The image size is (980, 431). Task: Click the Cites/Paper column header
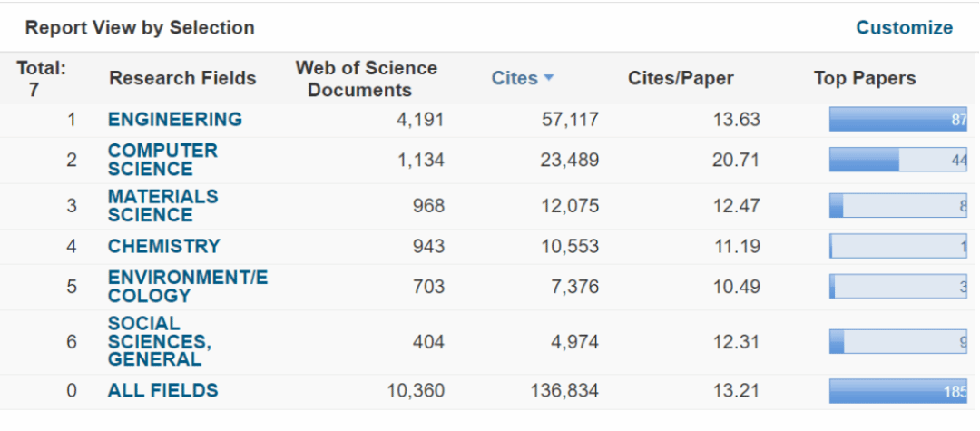click(681, 78)
